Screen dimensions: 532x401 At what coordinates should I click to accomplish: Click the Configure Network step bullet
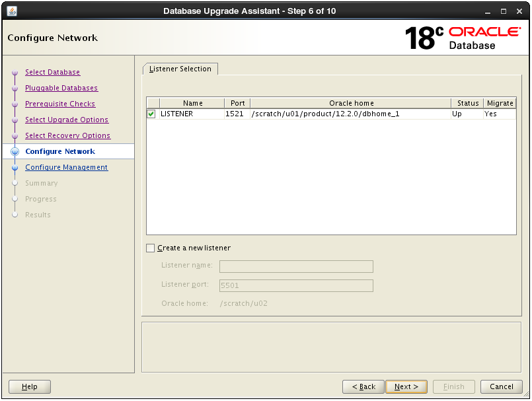(15, 152)
